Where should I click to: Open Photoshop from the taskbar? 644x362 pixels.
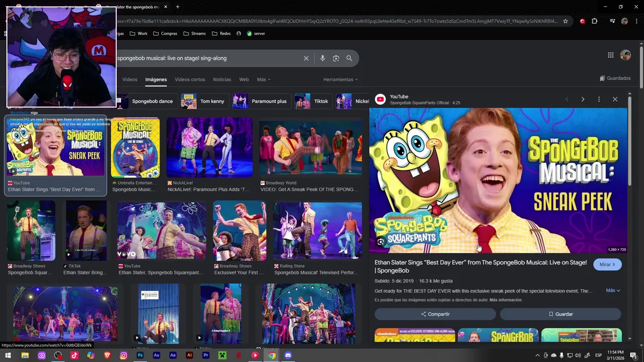point(140,355)
